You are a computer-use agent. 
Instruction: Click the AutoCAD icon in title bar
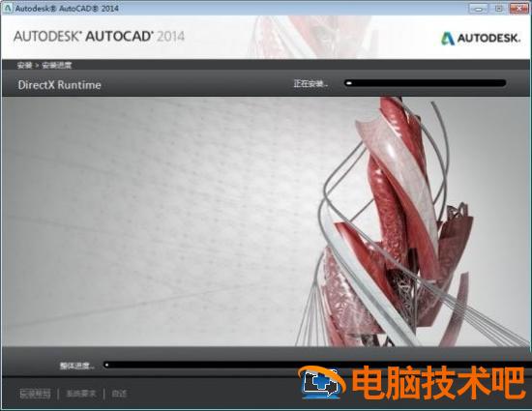tap(7, 8)
